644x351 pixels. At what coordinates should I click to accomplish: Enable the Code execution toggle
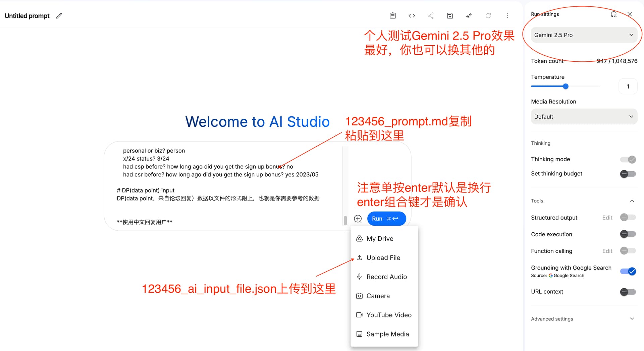pyautogui.click(x=628, y=234)
